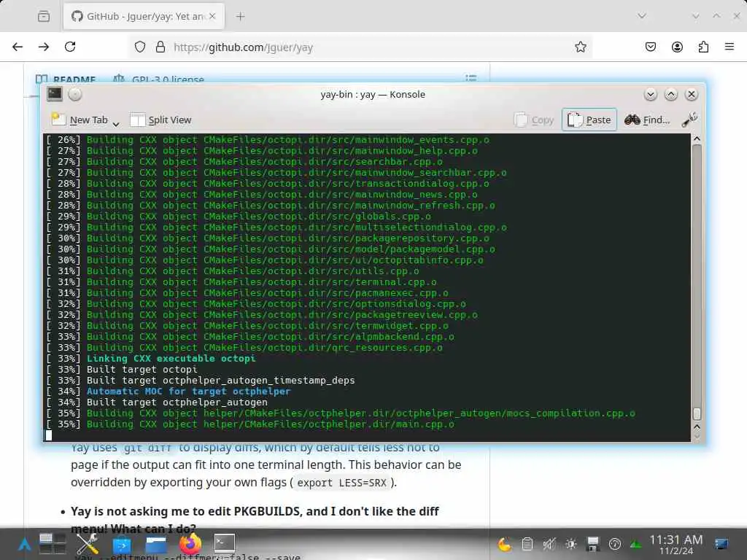Open a New Tab in Konsole
747x560 pixels.
pyautogui.click(x=79, y=120)
